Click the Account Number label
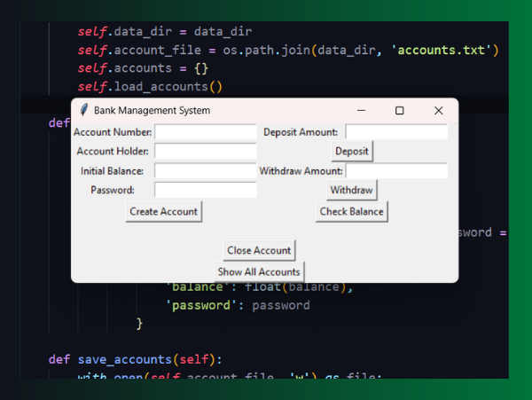Screen dimensions: 532x400 113,132
